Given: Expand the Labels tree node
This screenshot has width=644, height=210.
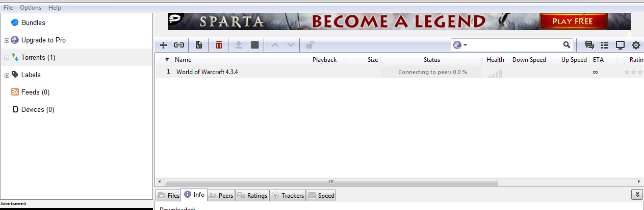Looking at the screenshot, I should tap(7, 75).
